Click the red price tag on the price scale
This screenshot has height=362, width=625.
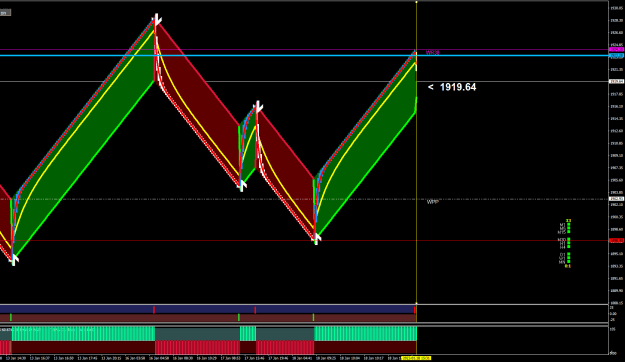pyautogui.click(x=616, y=240)
